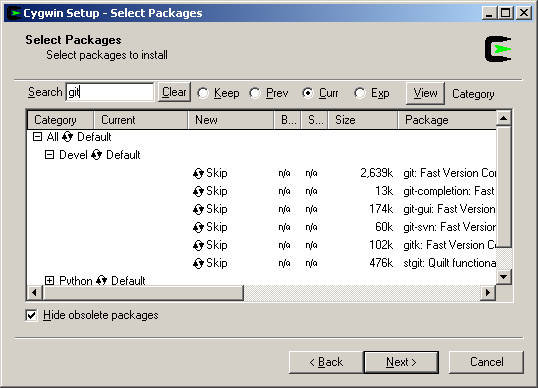Toggle Skip cycle icon for git package
This screenshot has width=538, height=388.
tap(198, 173)
